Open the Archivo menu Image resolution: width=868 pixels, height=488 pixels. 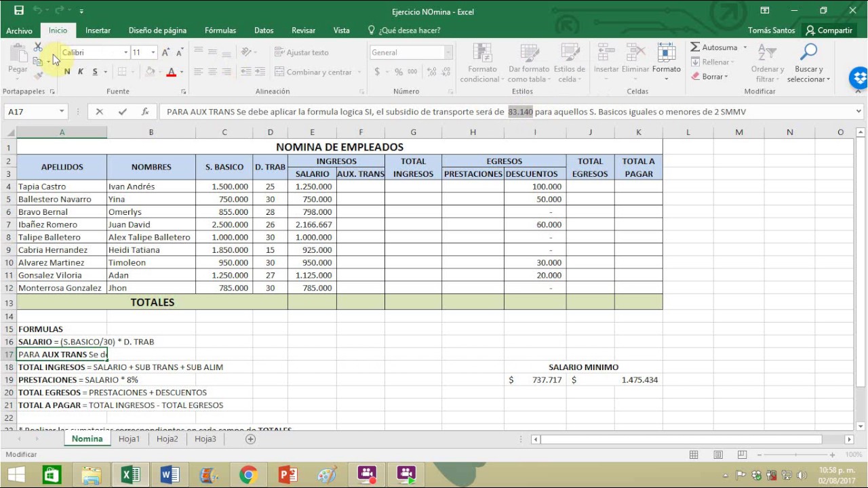(x=19, y=30)
